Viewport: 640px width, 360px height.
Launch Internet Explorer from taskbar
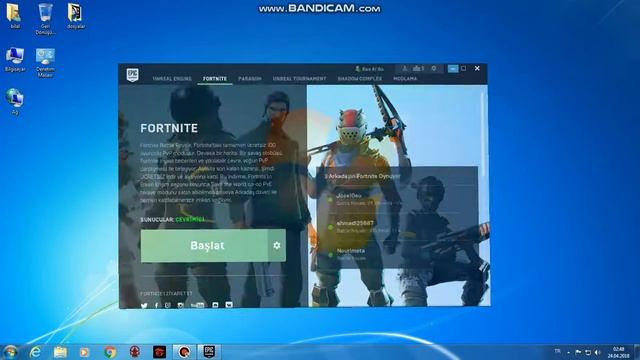tap(36, 352)
